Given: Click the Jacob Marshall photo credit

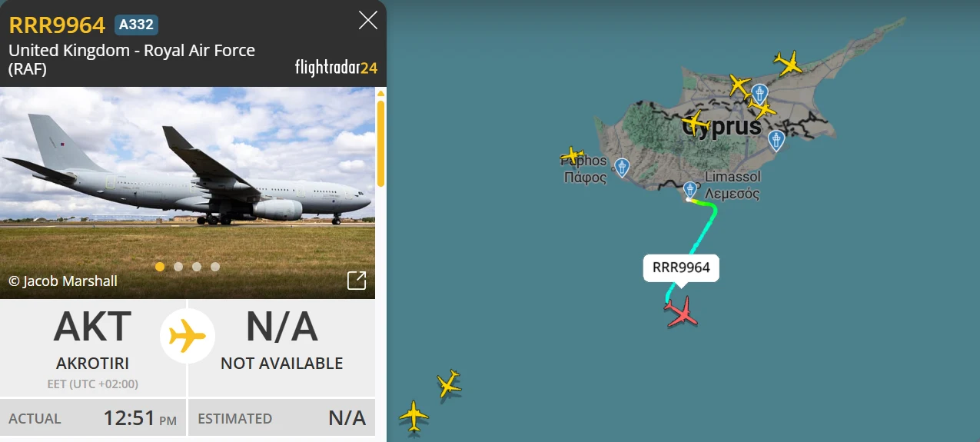Looking at the screenshot, I should (x=63, y=281).
